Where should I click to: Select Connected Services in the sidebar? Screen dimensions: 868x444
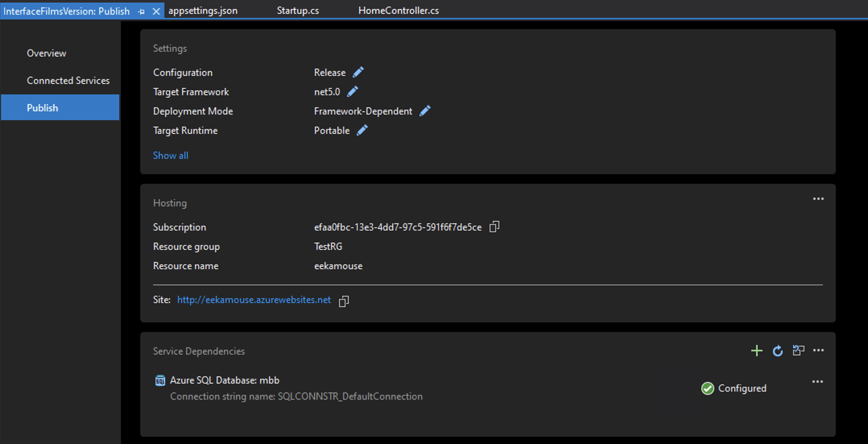(68, 80)
